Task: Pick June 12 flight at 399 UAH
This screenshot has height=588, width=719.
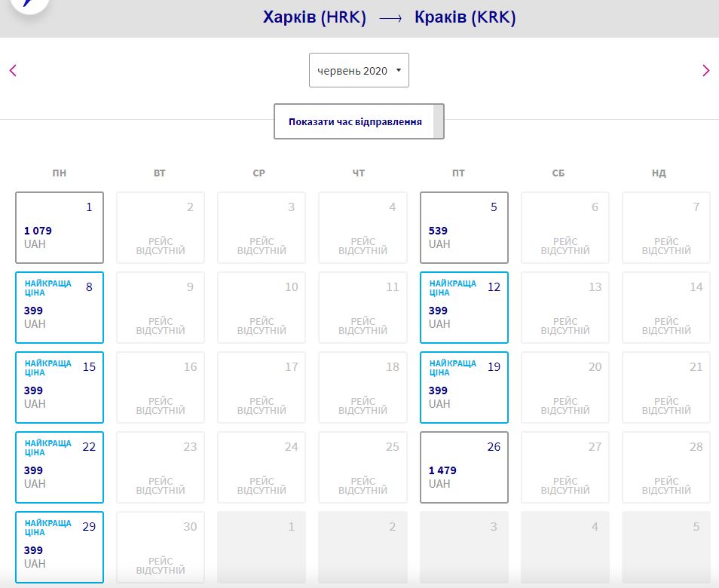Action: pyautogui.click(x=464, y=308)
